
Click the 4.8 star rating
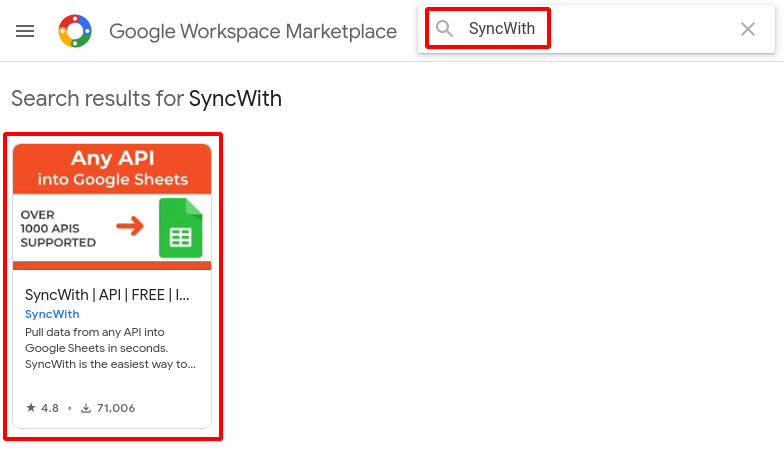click(x=42, y=408)
